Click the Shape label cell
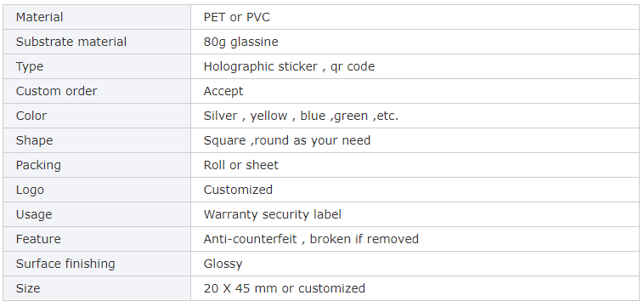This screenshot has width=644, height=307. [97, 140]
